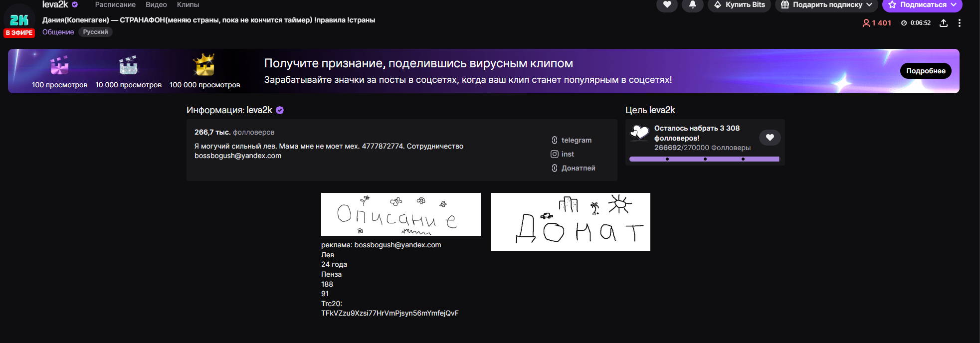Open the telegram link
This screenshot has width=980, height=343.
[572, 140]
